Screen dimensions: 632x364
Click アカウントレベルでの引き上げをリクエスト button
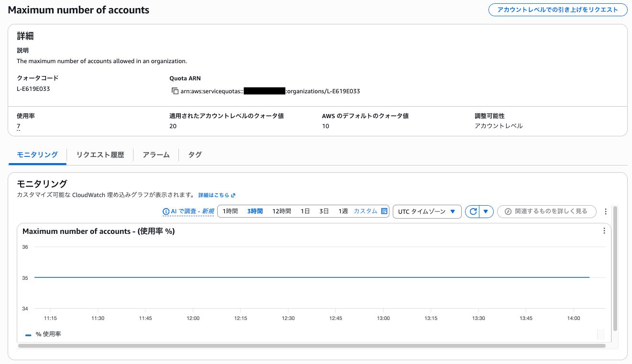pyautogui.click(x=558, y=10)
